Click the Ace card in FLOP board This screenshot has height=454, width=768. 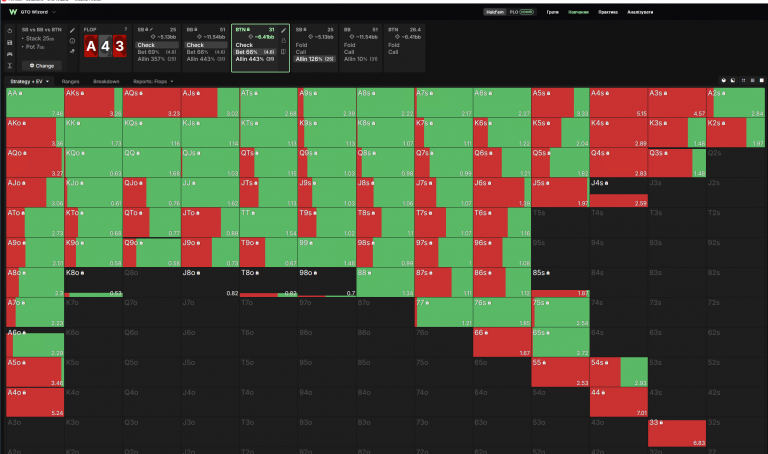[91, 47]
